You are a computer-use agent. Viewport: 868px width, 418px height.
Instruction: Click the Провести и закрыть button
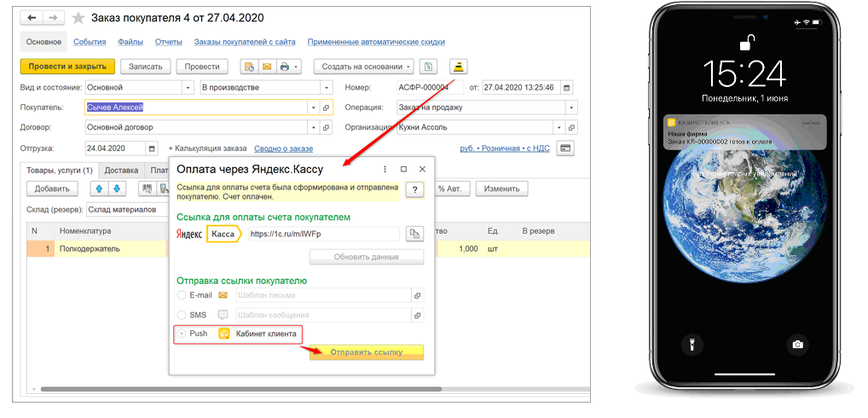67,67
